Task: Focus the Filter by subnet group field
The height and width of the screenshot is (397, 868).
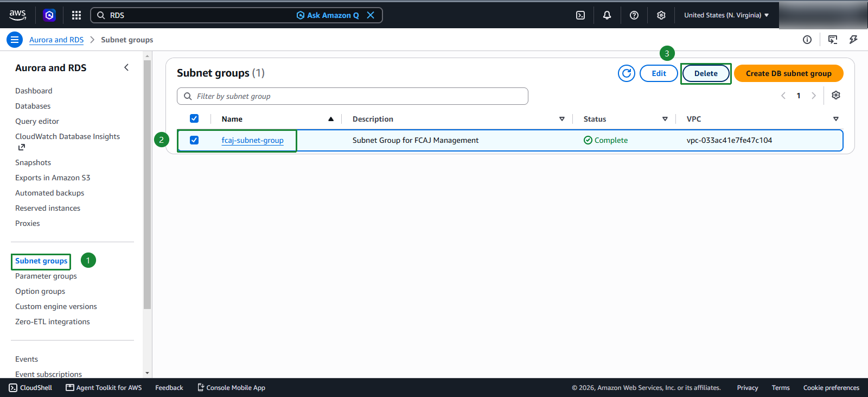Action: (353, 96)
